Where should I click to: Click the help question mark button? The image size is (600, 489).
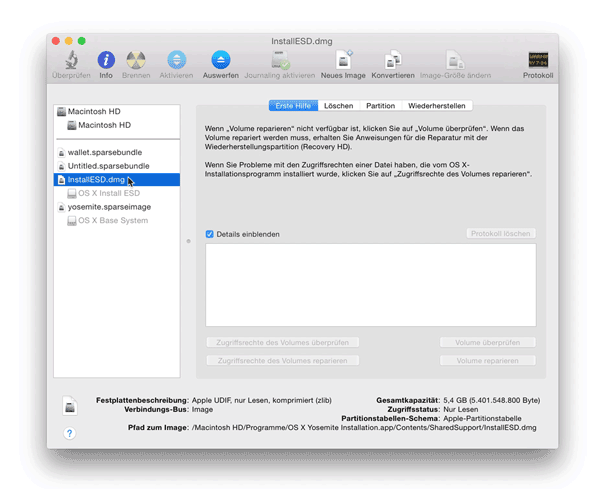pyautogui.click(x=69, y=433)
